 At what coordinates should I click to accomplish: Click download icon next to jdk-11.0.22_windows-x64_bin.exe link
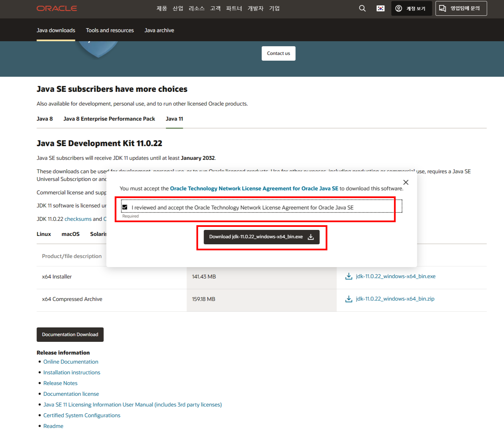pyautogui.click(x=349, y=276)
